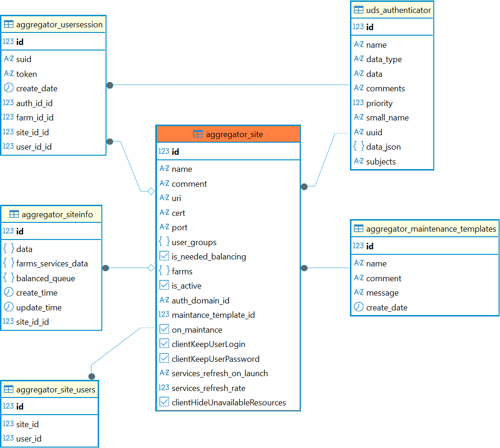Click the aggregator_siteinfo table icon
Image resolution: width=500 pixels, height=448 pixels.
pos(14,214)
